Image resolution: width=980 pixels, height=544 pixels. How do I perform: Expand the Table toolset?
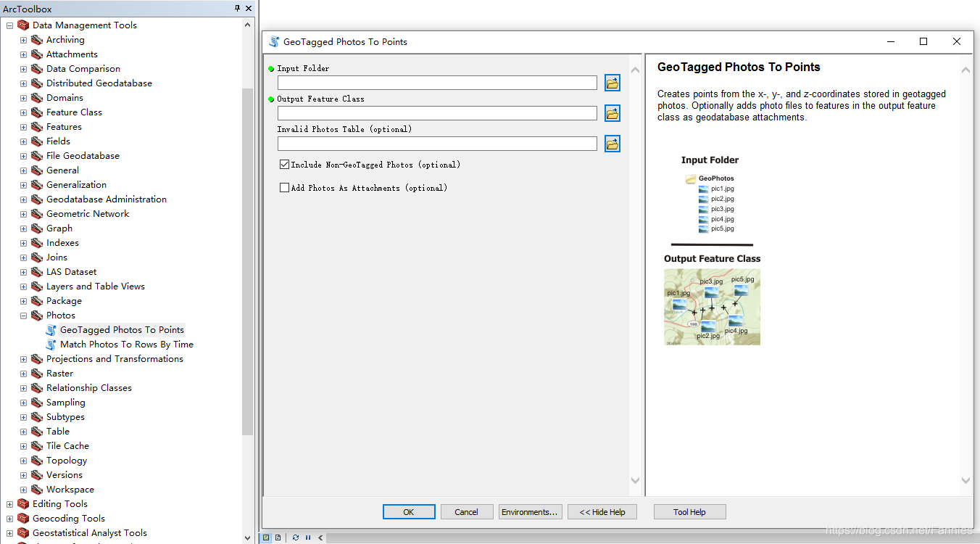click(23, 432)
